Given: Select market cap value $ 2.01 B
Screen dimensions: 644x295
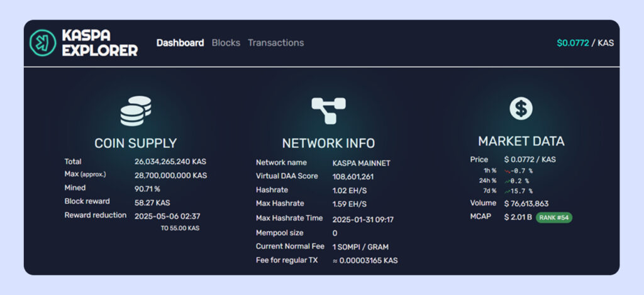Looking at the screenshot, I should pyautogui.click(x=518, y=217).
